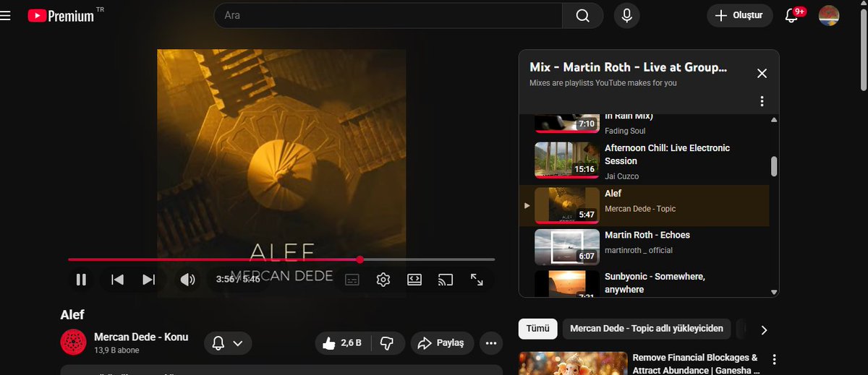
Task: Click the playlist scrollbar thumb
Action: point(774,166)
